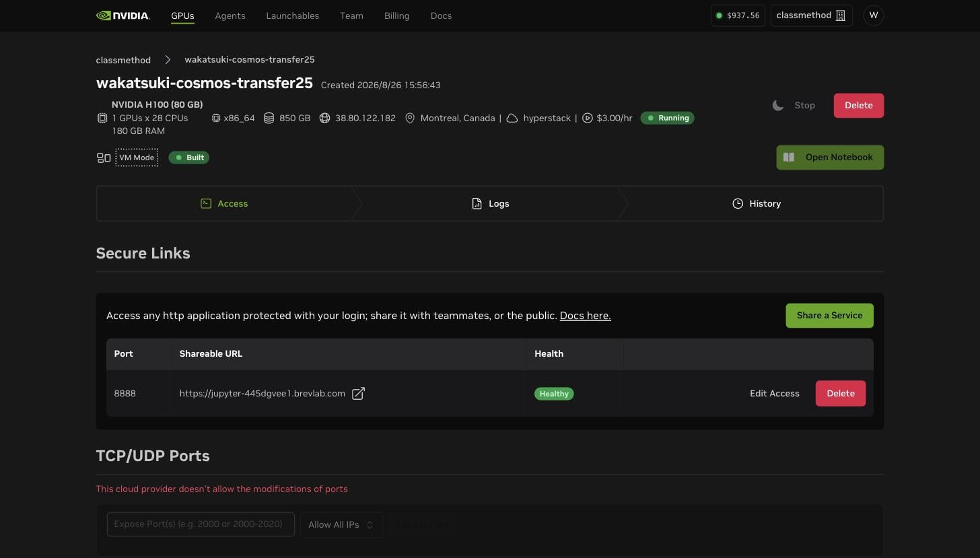Screen dimensions: 980x558
Task: Click Edit Access for port 8888
Action: tap(775, 394)
